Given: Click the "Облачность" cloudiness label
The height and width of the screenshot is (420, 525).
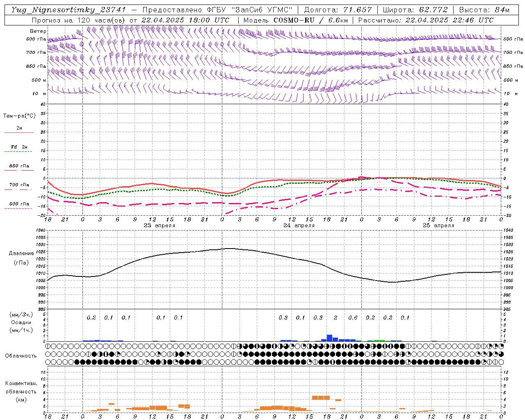Looking at the screenshot, I should tap(21, 356).
